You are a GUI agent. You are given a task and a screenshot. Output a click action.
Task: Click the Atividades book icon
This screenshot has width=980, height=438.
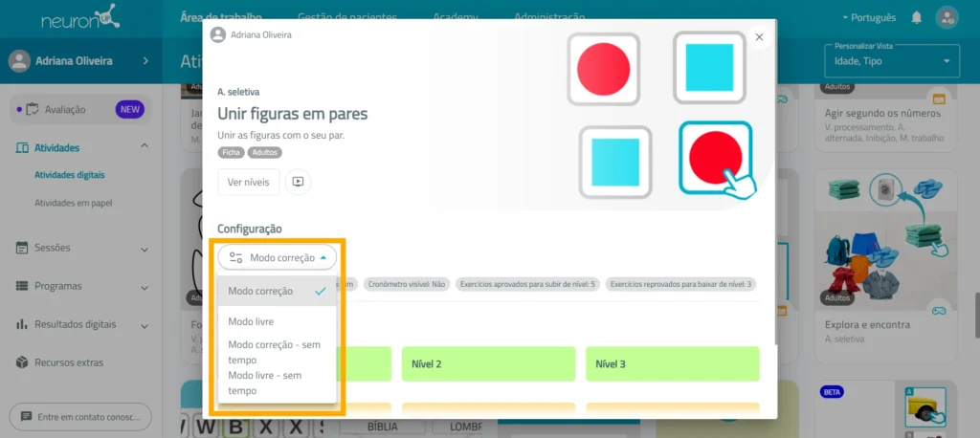pos(22,148)
